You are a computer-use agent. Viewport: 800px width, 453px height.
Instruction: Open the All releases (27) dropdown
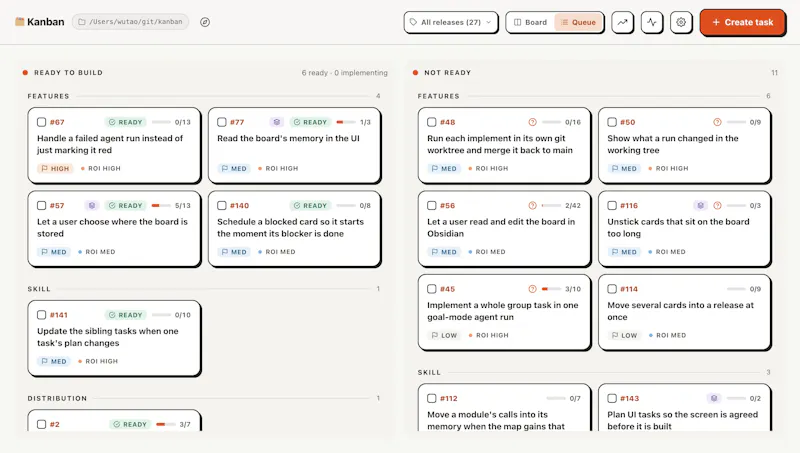pos(451,22)
